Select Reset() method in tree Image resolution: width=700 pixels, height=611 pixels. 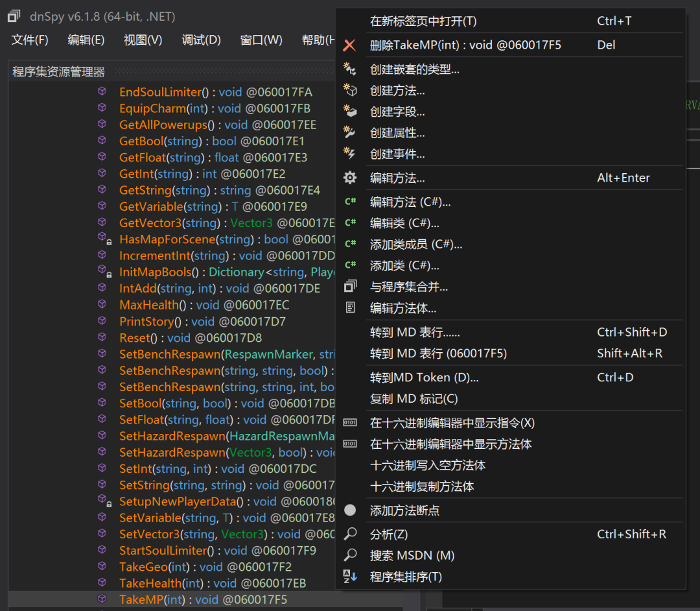[191, 338]
